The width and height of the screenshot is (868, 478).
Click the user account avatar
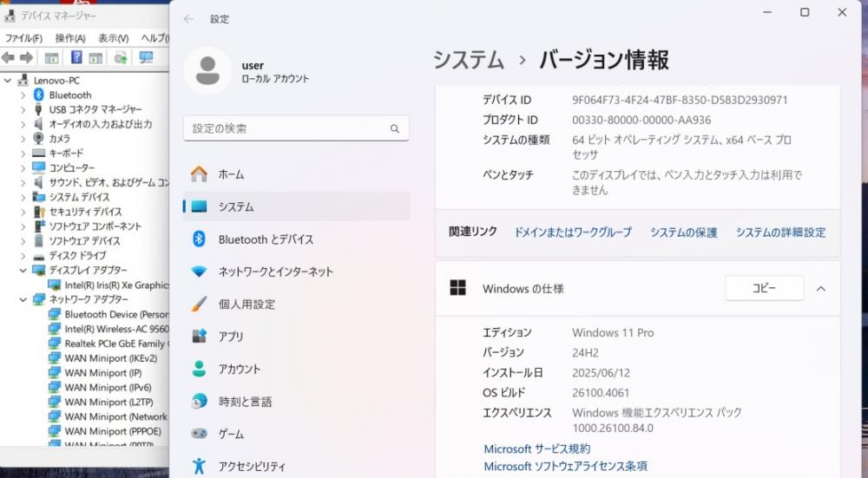point(207,71)
